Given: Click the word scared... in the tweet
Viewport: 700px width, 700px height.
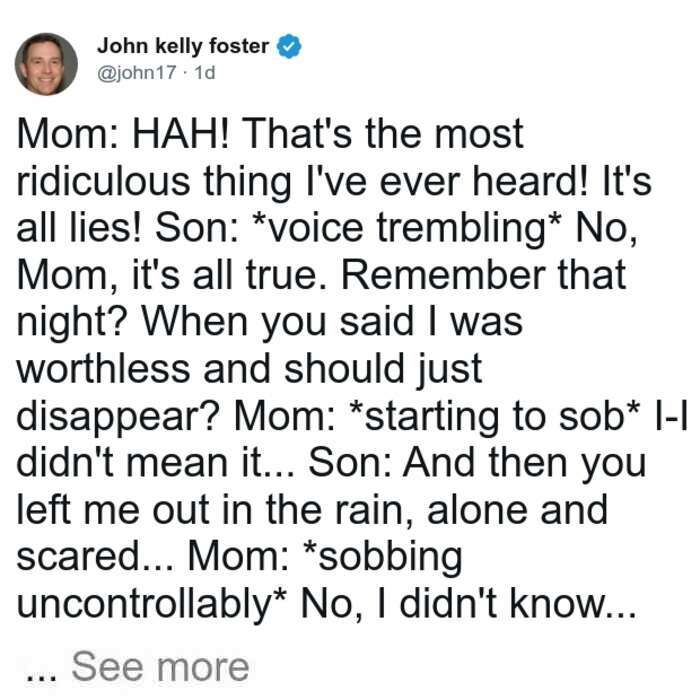Looking at the screenshot, I should pyautogui.click(x=95, y=557).
